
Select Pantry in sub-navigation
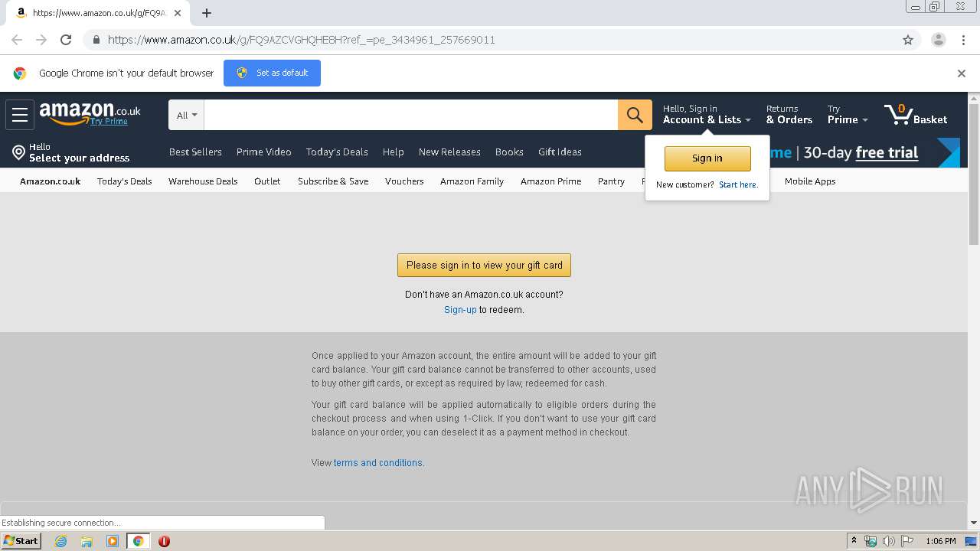[611, 181]
